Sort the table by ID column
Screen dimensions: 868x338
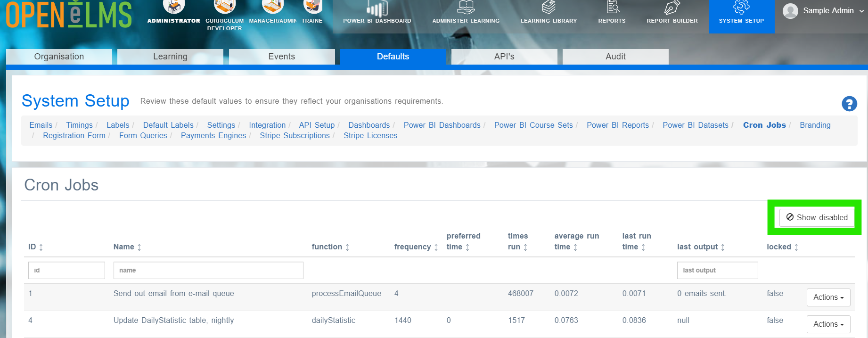36,247
